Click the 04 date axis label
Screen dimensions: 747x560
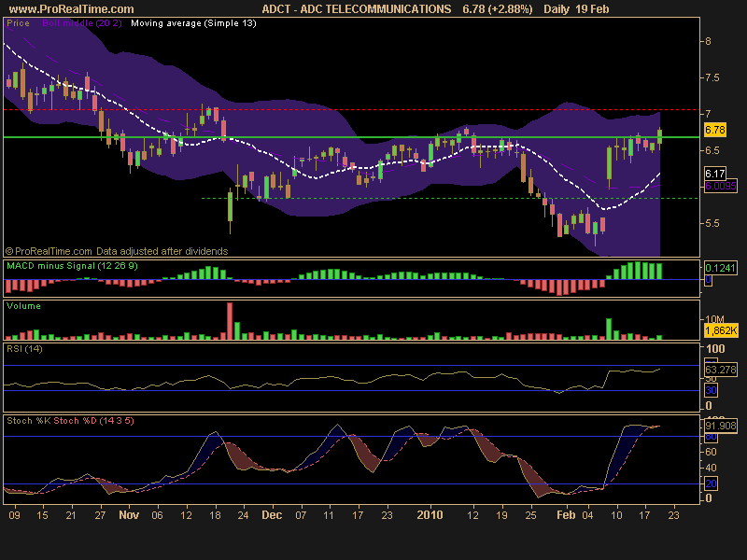(587, 515)
